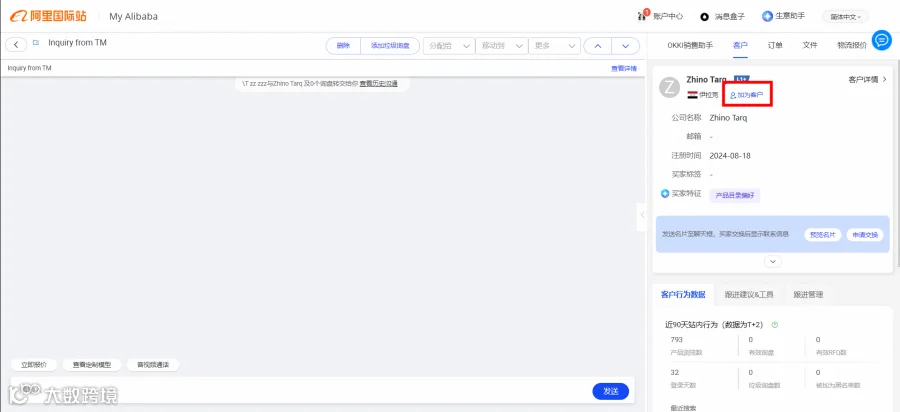Click the 生意助手 assistant icon
The width and height of the screenshot is (900, 412).
(767, 16)
